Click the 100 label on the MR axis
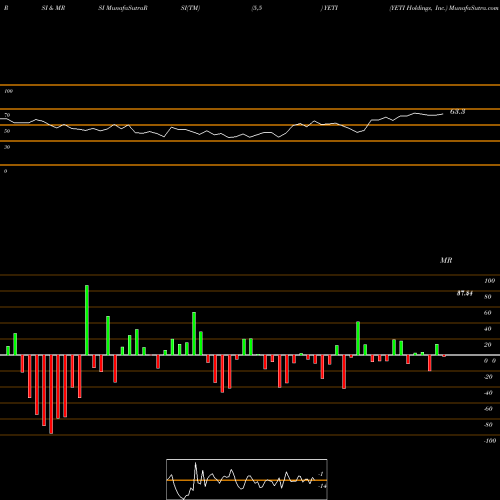 pos(489,281)
